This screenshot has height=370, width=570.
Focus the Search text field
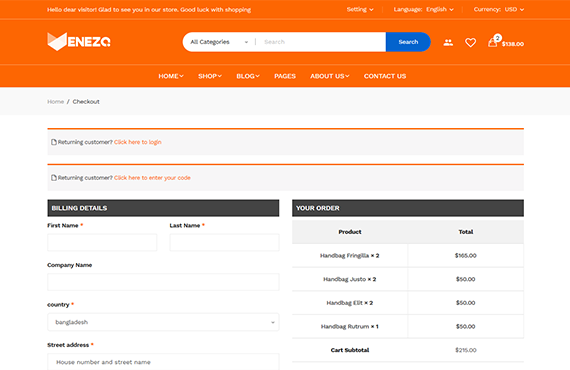[x=322, y=42]
